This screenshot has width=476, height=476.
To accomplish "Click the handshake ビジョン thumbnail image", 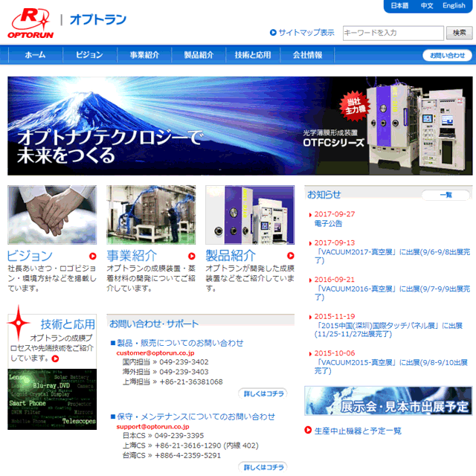I will 52,215.
